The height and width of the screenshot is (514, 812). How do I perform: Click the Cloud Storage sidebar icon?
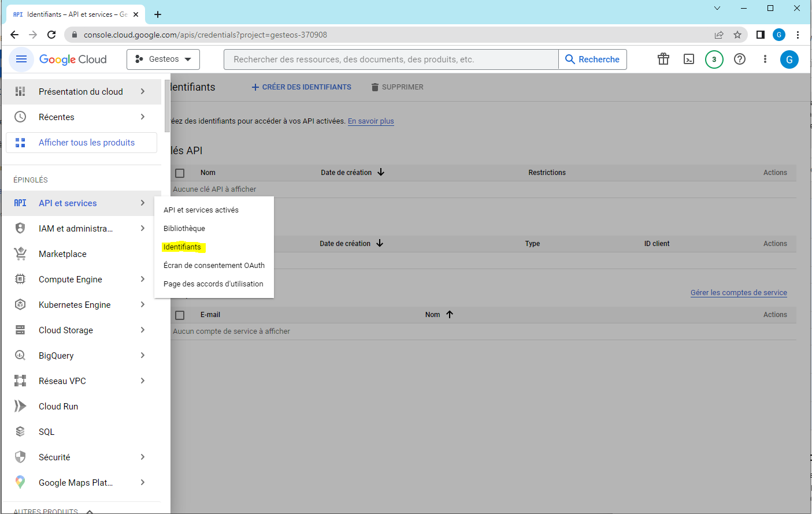tap(20, 330)
